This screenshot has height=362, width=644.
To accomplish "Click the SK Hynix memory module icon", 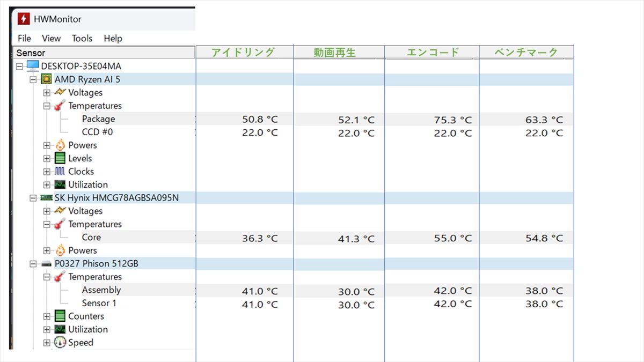I will [47, 198].
